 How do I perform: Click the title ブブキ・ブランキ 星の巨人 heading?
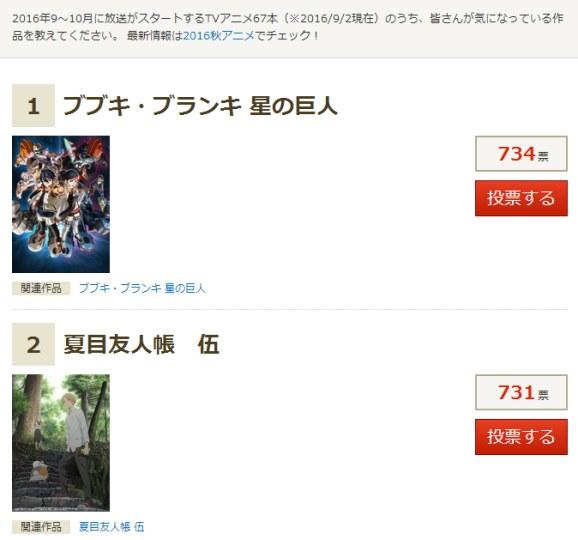tap(201, 106)
